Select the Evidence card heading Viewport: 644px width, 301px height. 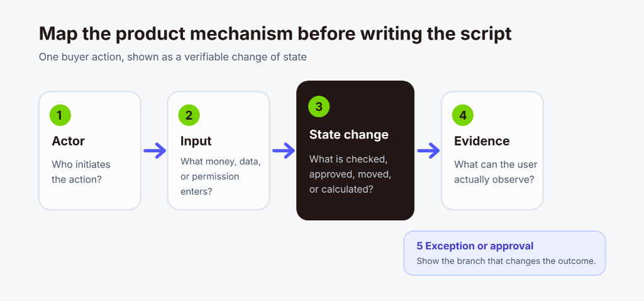point(482,141)
